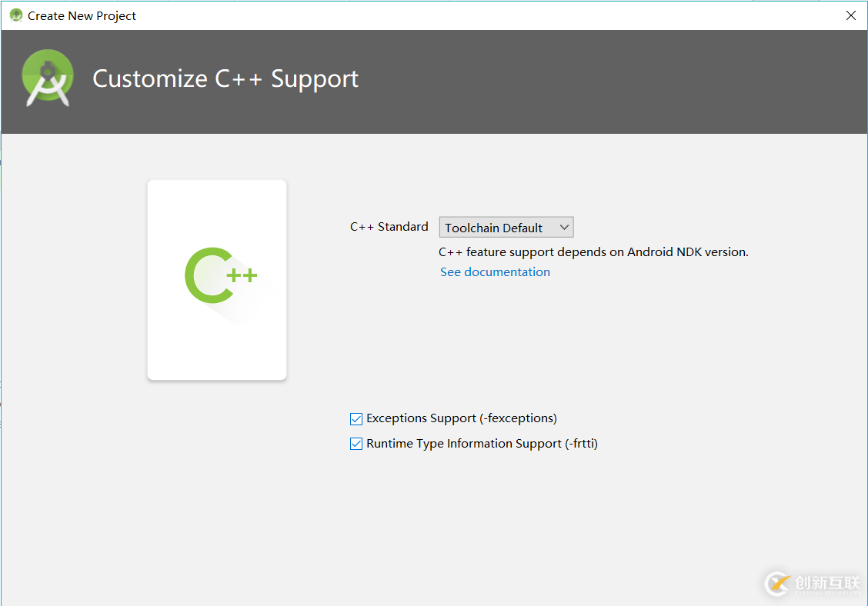The height and width of the screenshot is (606, 868).
Task: Click the "Create New Project" window title
Action: 82,15
